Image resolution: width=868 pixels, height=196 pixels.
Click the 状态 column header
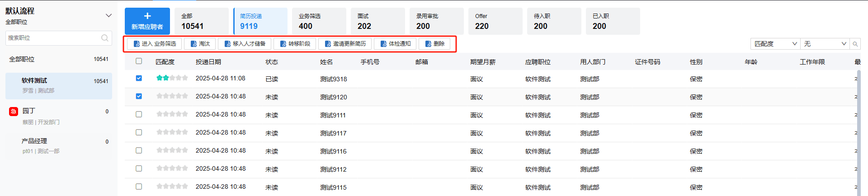[272, 62]
